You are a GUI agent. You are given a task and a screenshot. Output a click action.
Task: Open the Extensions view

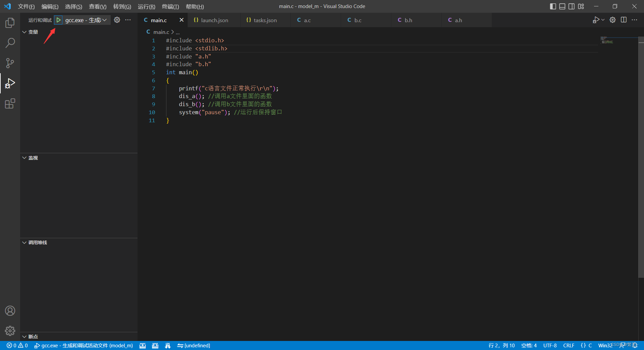click(x=10, y=103)
